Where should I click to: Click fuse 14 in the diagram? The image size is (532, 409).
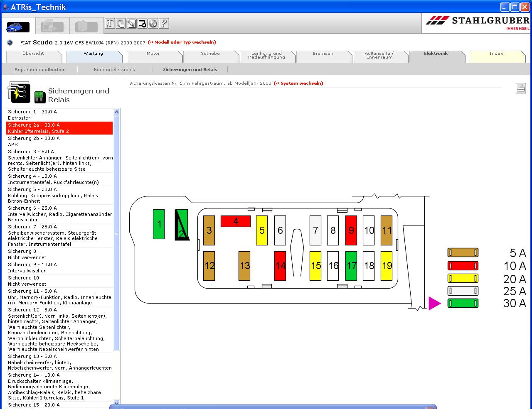coord(281,266)
